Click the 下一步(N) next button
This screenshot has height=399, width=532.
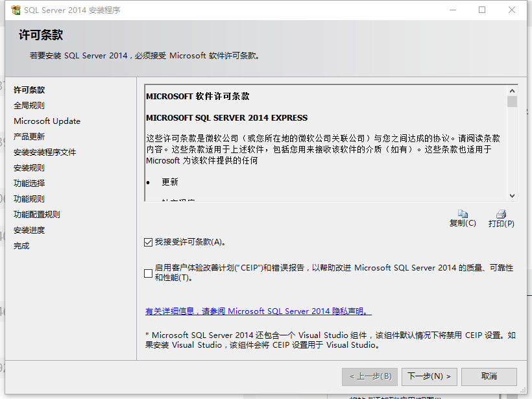click(x=429, y=376)
